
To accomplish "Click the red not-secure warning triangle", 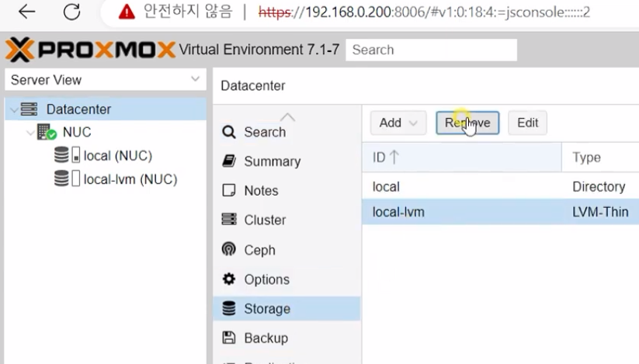I will [127, 12].
